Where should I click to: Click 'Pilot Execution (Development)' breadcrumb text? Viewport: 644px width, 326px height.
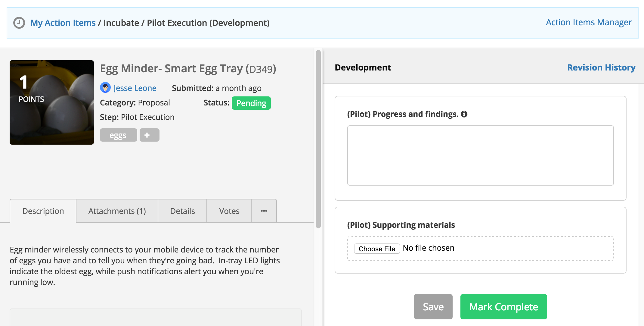click(208, 23)
